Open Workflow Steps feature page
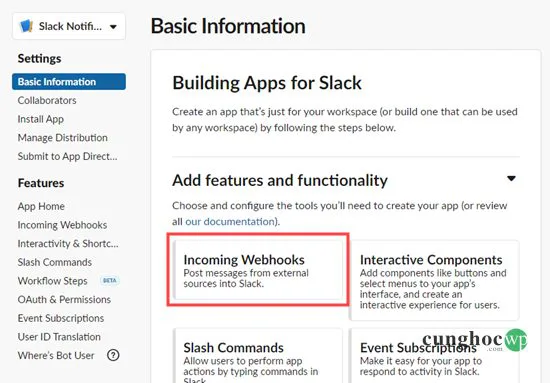 coord(52,281)
